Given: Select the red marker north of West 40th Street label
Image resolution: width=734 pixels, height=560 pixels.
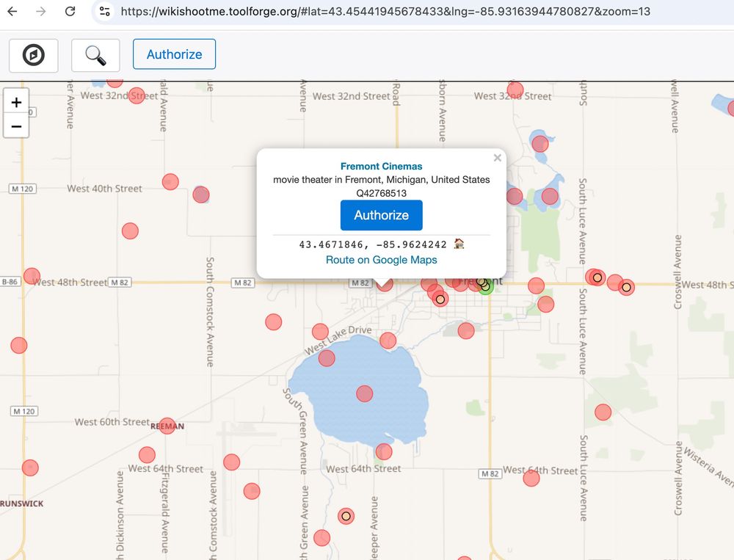Looking at the screenshot, I should [x=170, y=182].
